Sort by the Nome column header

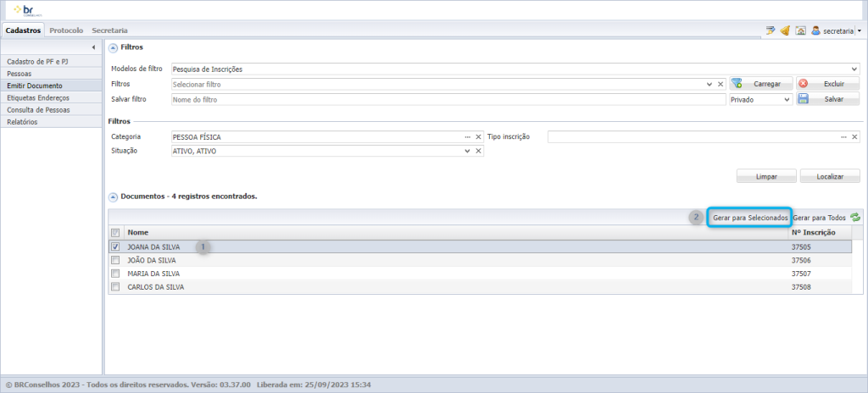(456, 232)
